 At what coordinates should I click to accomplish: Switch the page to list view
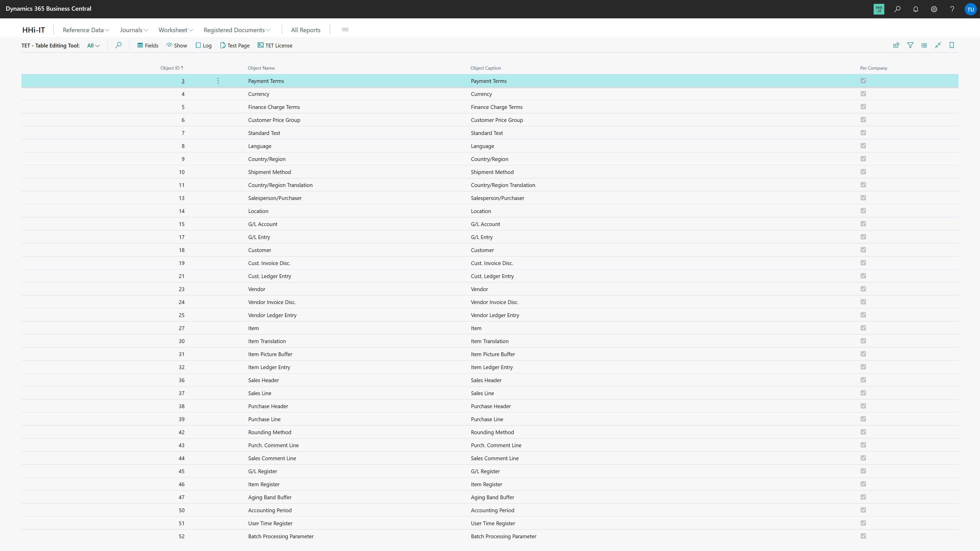924,45
